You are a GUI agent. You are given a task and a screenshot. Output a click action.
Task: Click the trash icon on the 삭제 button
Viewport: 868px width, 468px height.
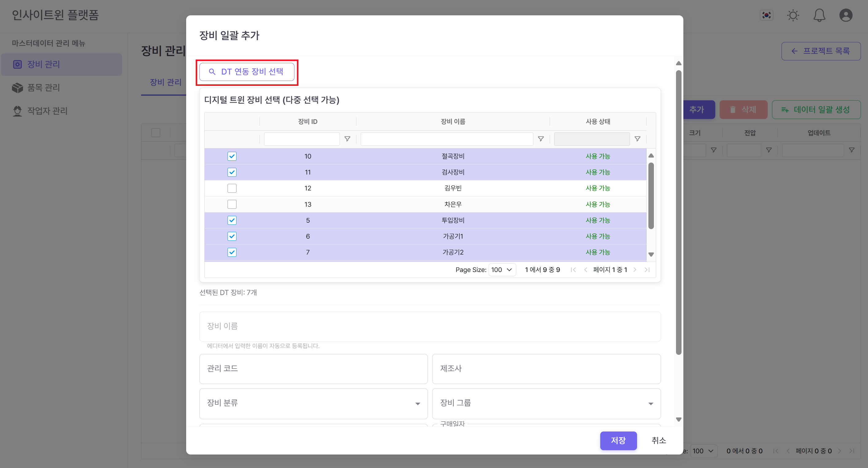(x=732, y=109)
